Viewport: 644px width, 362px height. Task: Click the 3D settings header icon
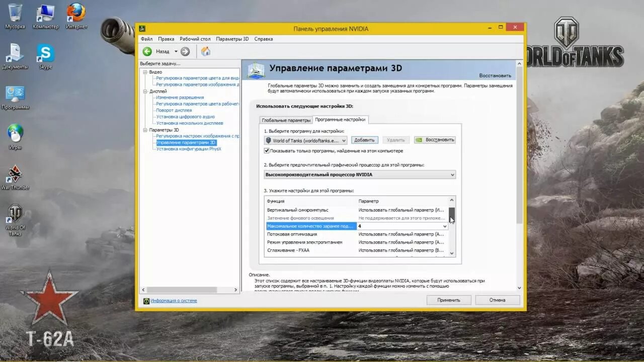coord(256,70)
